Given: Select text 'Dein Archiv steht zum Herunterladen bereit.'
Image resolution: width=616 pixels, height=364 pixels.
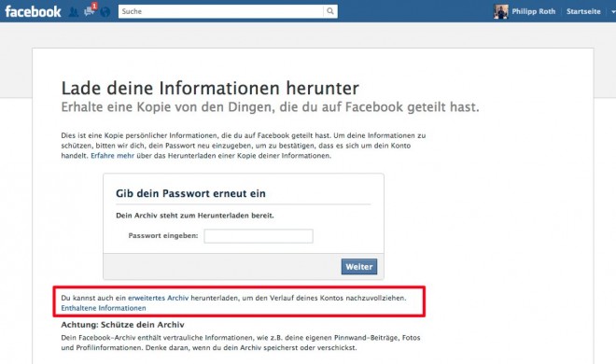Looking at the screenshot, I should point(195,216).
